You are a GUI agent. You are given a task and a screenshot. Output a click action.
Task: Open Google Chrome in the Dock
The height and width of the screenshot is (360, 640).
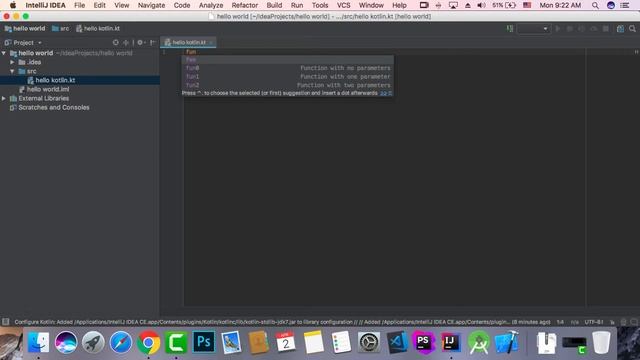point(149,342)
